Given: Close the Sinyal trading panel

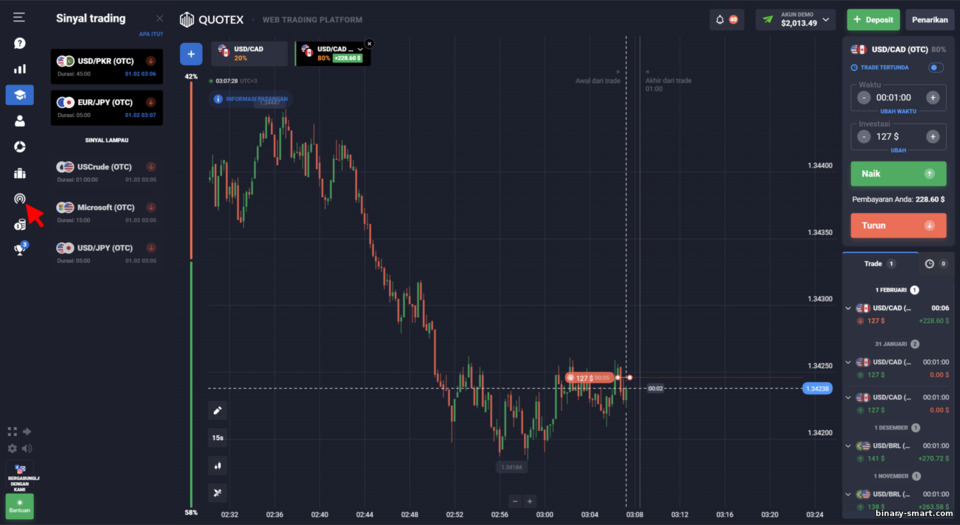Looking at the screenshot, I should click(159, 18).
